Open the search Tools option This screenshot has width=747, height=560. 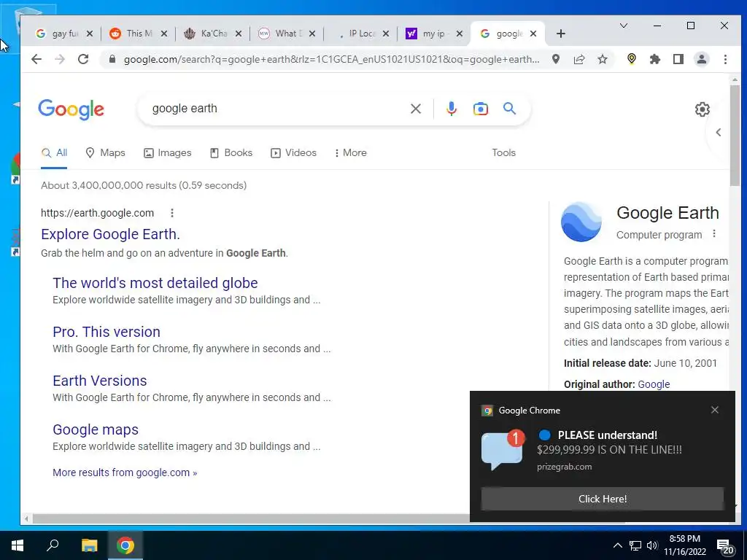pyautogui.click(x=503, y=153)
